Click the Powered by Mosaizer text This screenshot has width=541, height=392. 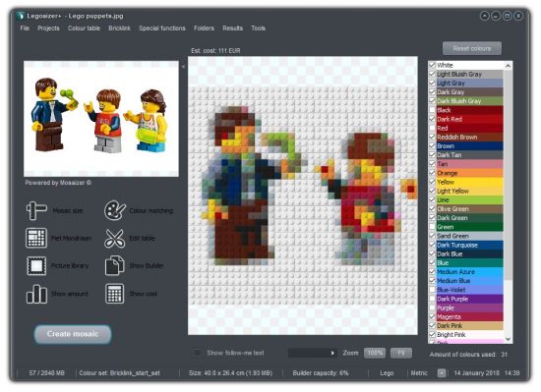pos(58,183)
